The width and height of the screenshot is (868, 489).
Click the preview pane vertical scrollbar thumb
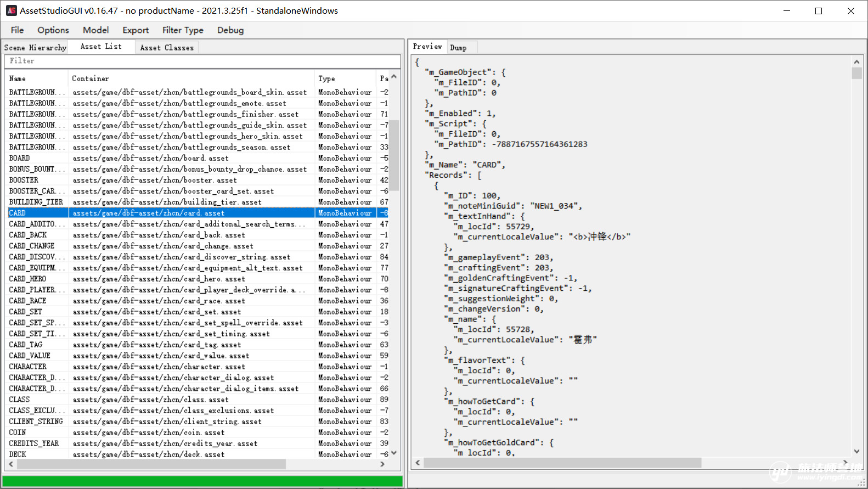coord(857,74)
